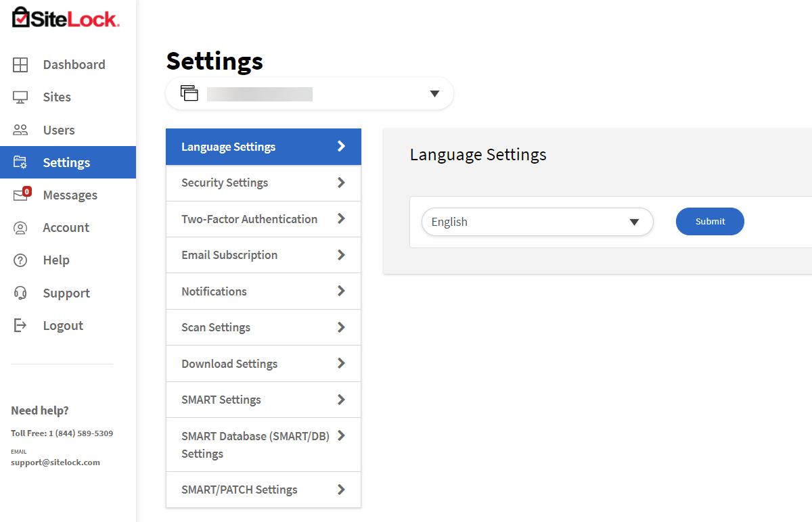Expand the Email Subscription chevron

(341, 255)
